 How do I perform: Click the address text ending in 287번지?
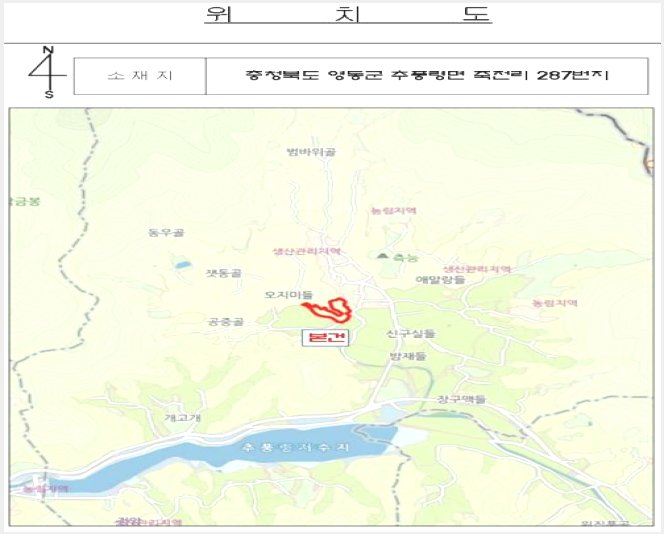pyautogui.click(x=427, y=75)
